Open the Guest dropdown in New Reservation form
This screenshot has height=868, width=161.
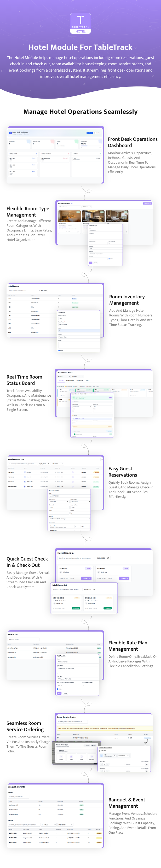pyautogui.click(x=70, y=496)
